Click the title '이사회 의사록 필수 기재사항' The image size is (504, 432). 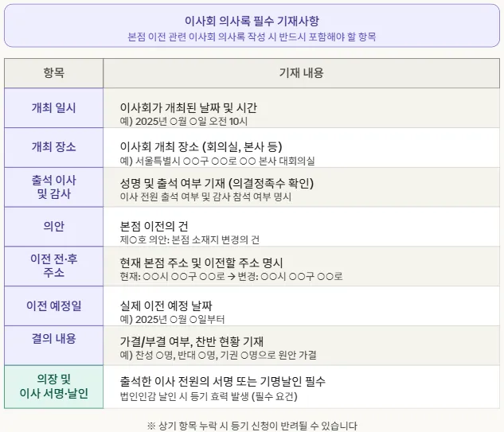[x=252, y=21]
